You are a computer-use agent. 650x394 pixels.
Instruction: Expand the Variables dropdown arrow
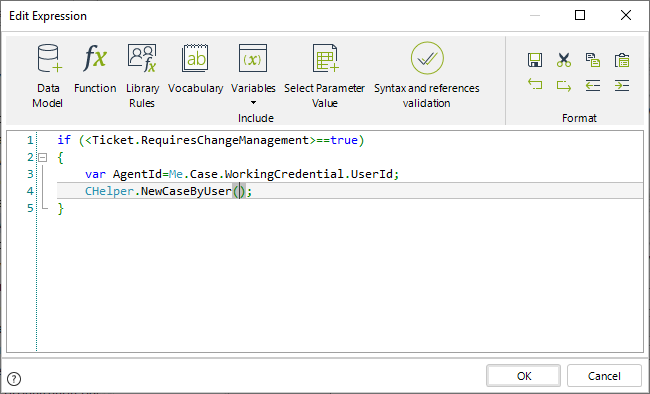[253, 102]
